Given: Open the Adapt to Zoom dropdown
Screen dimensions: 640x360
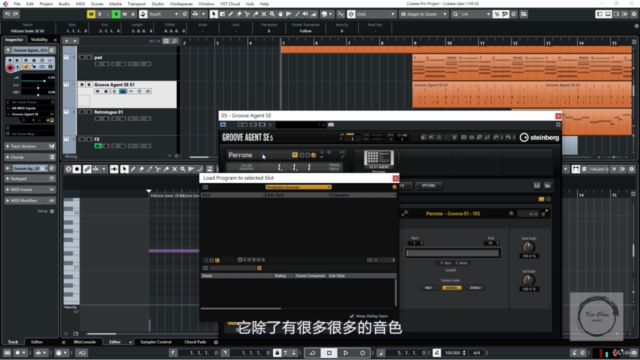Looking at the screenshot, I should 424,14.
